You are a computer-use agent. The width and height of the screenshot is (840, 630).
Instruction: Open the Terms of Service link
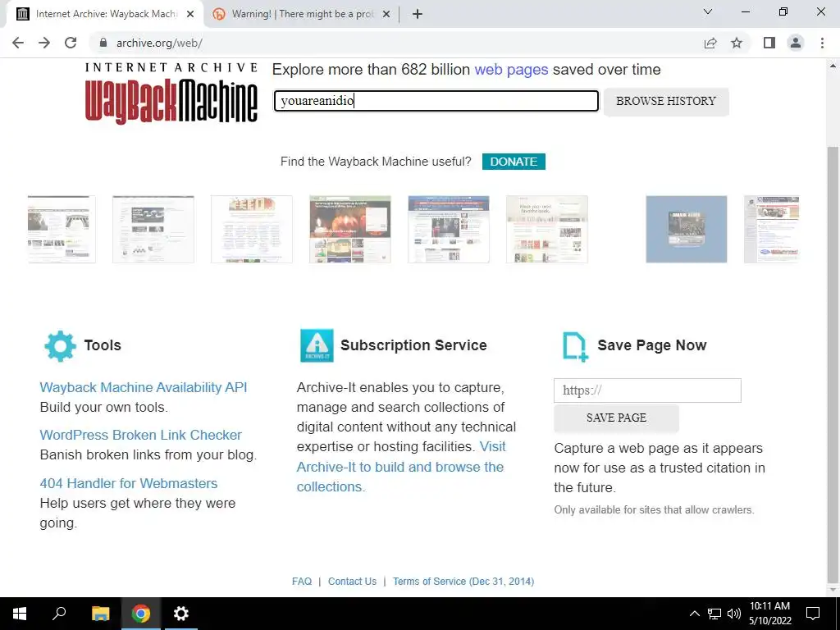pos(463,582)
